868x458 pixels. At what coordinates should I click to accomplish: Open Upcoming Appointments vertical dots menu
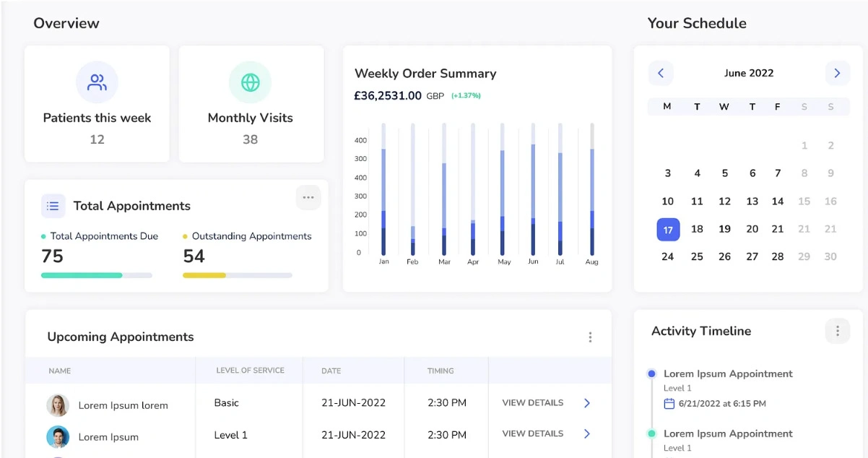point(590,337)
